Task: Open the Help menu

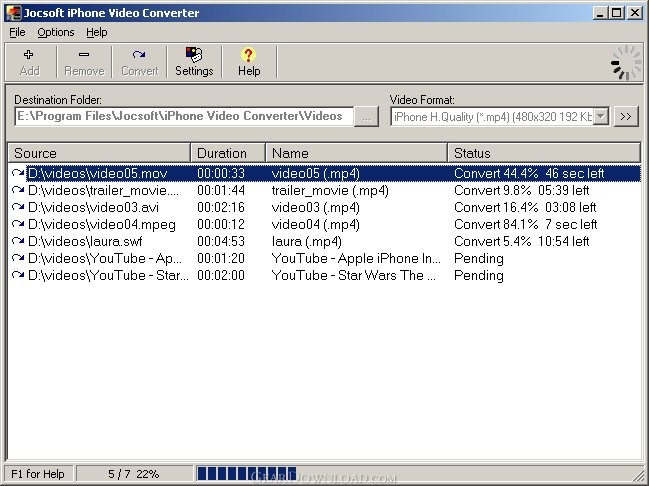Action: pyautogui.click(x=97, y=32)
